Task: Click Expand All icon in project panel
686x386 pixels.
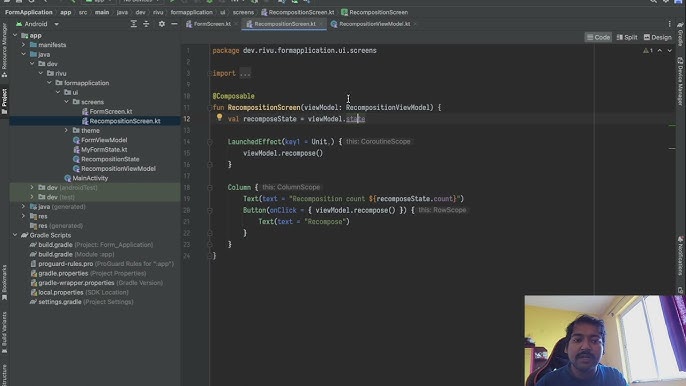Action: pyautogui.click(x=133, y=24)
